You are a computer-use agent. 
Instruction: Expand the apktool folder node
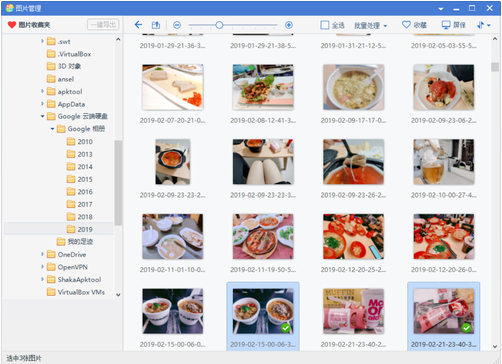pos(42,91)
